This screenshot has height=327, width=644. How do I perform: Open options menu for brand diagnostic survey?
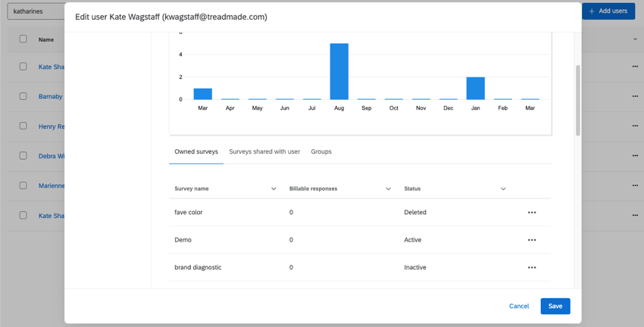(x=532, y=267)
